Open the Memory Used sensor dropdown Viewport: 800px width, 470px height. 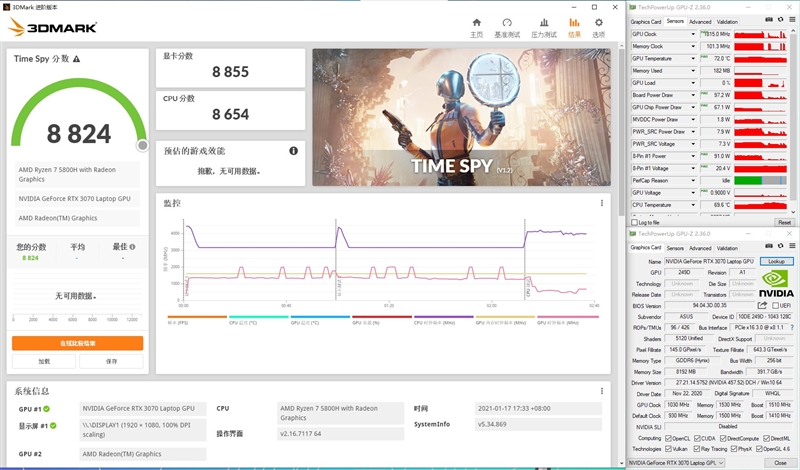pos(693,71)
